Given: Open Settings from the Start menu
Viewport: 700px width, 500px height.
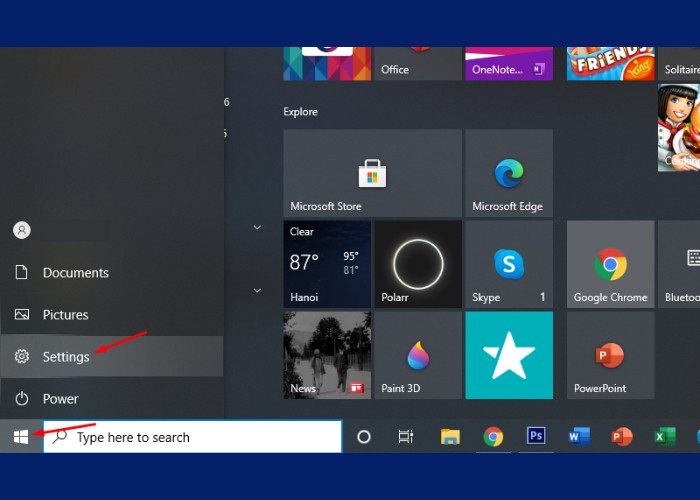Looking at the screenshot, I should (66, 357).
